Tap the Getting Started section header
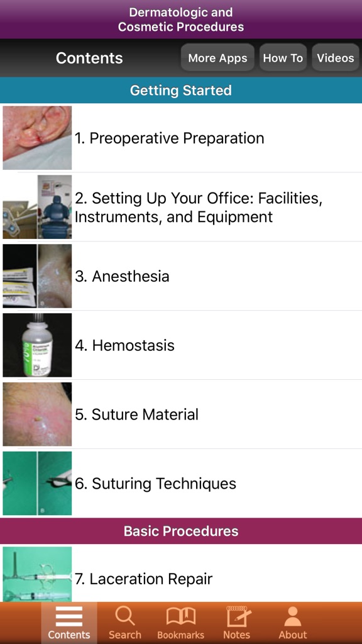The height and width of the screenshot is (644, 362). click(181, 91)
